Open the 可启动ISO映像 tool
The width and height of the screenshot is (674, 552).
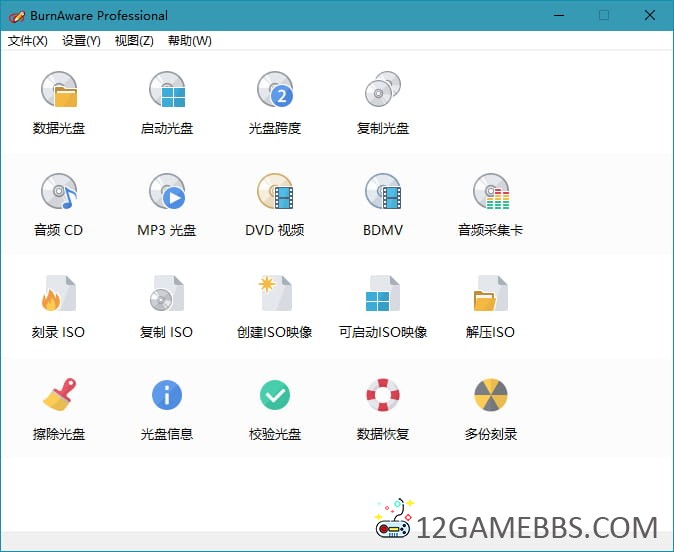tap(383, 295)
